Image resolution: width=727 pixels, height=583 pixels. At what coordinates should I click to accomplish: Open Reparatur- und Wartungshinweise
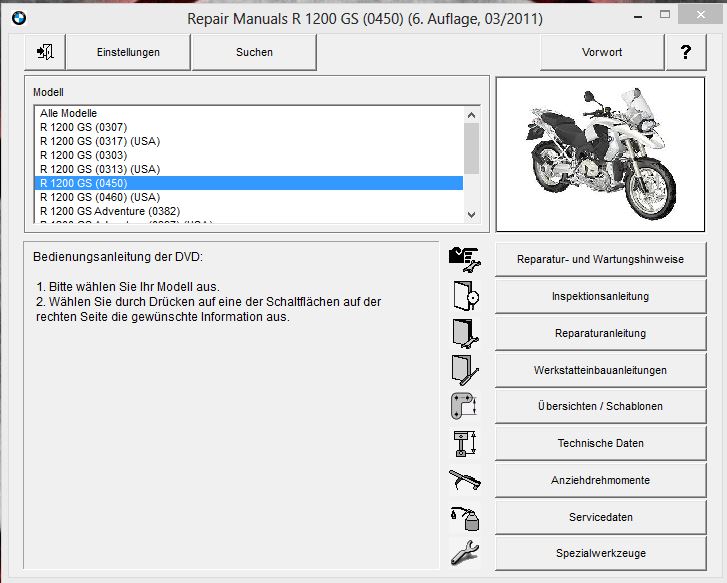click(x=600, y=259)
